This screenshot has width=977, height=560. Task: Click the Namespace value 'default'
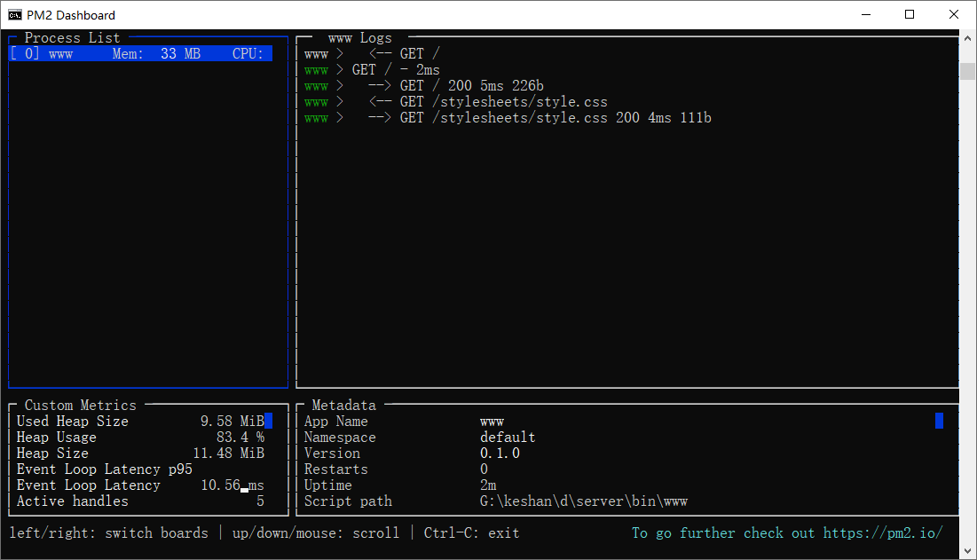tap(508, 438)
